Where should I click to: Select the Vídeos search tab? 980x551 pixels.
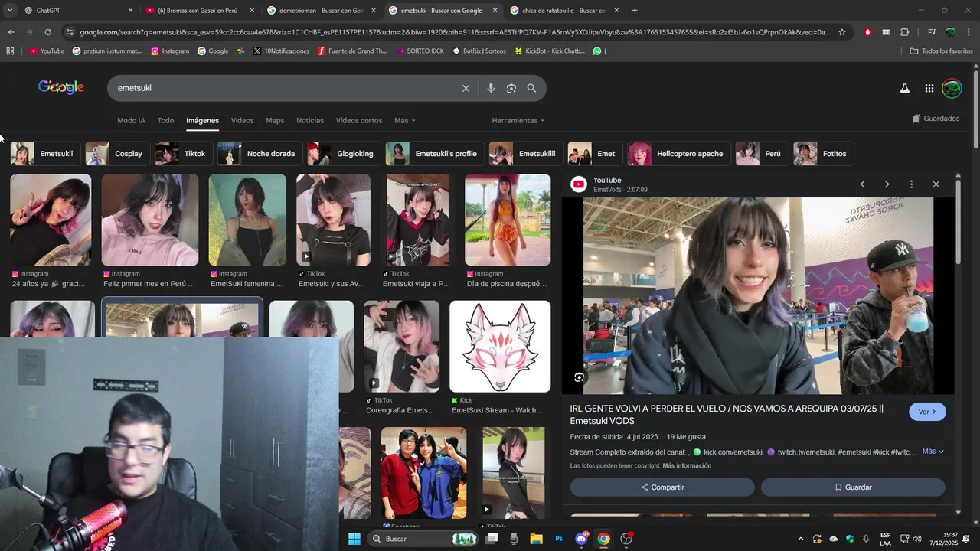(242, 121)
